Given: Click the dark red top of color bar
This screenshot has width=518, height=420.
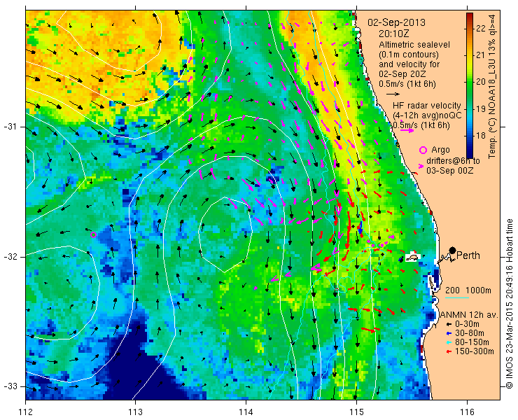Looking at the screenshot, I should pyautogui.click(x=470, y=15).
